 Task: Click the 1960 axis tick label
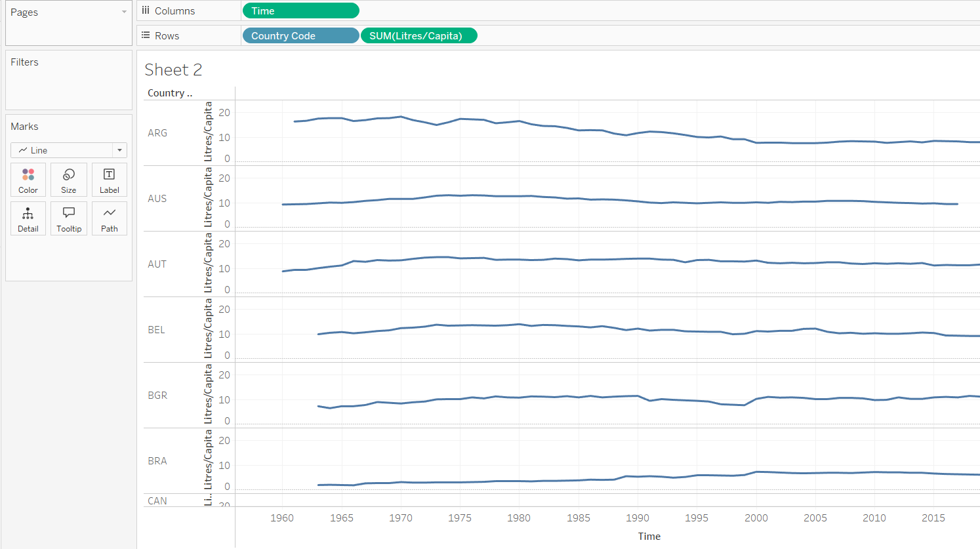[282, 518]
